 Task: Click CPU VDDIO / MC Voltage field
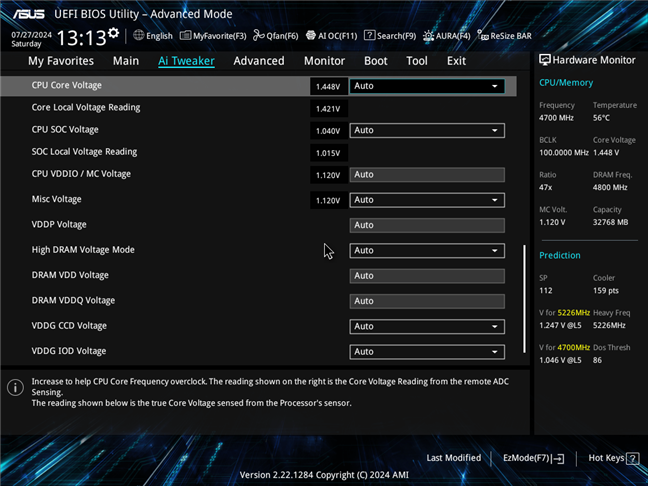coord(427,175)
